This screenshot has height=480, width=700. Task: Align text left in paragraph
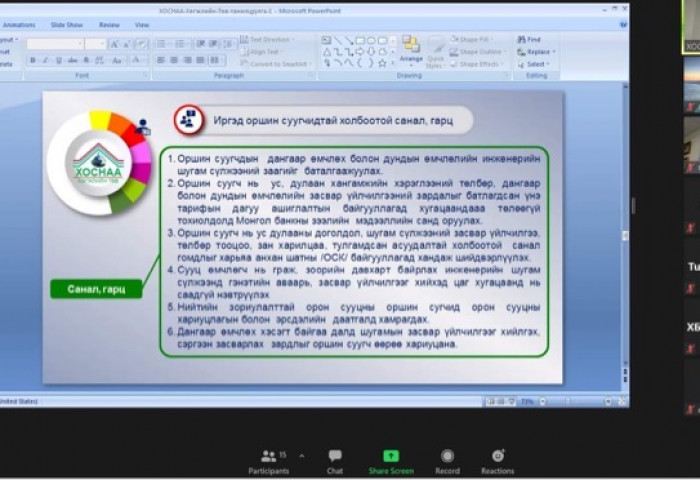[161, 60]
